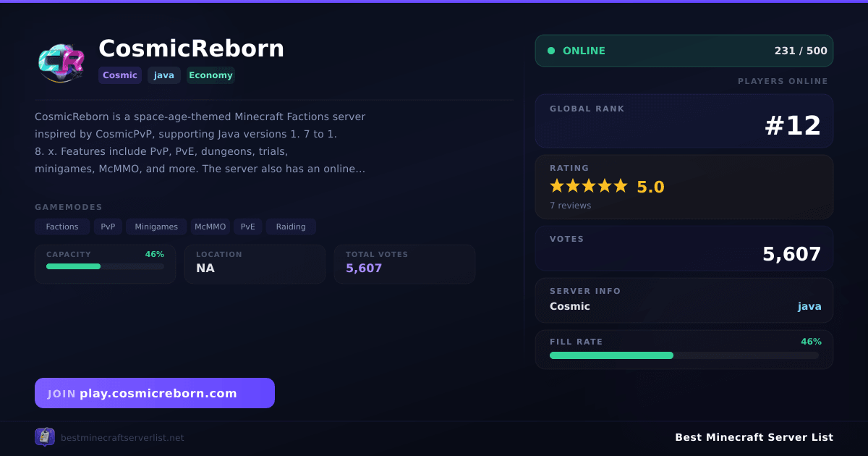Viewport: 868px width, 456px height.
Task: Click the Minigames gamemode chip
Action: (156, 227)
